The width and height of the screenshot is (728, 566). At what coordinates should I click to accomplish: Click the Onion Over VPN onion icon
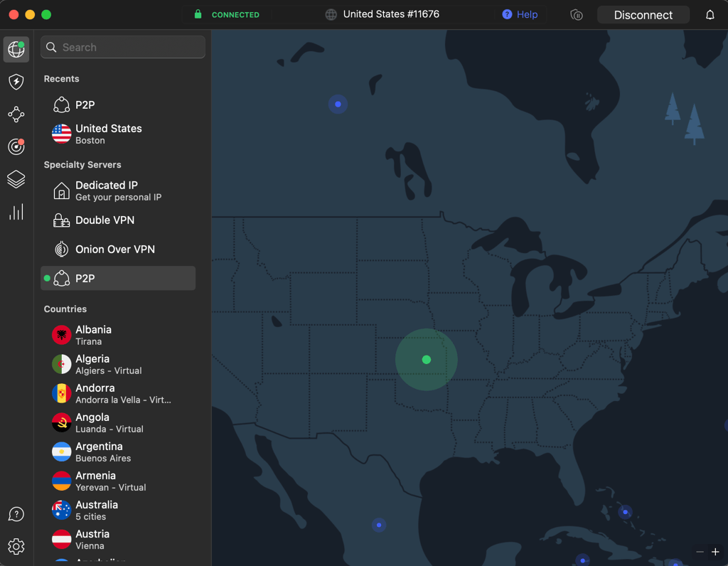(x=61, y=250)
